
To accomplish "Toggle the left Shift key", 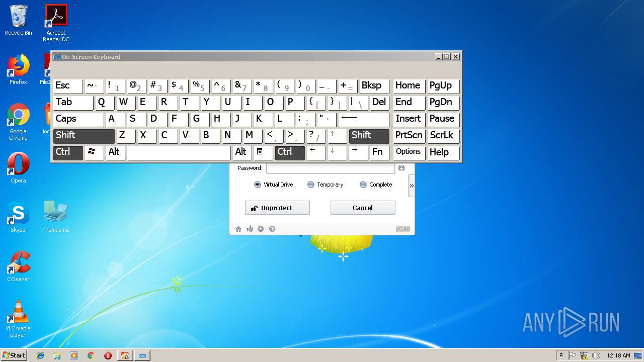I will coord(84,136).
